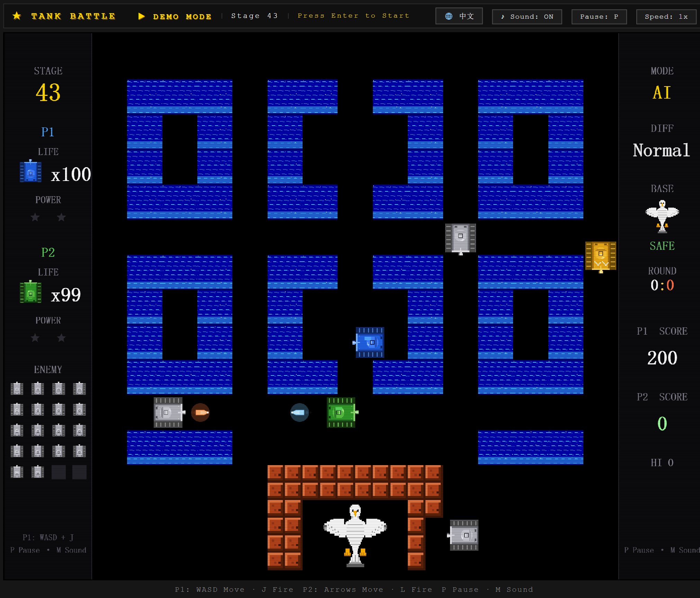This screenshot has height=598, width=700.
Task: Click the green P2 life tank icon
Action: [x=30, y=292]
